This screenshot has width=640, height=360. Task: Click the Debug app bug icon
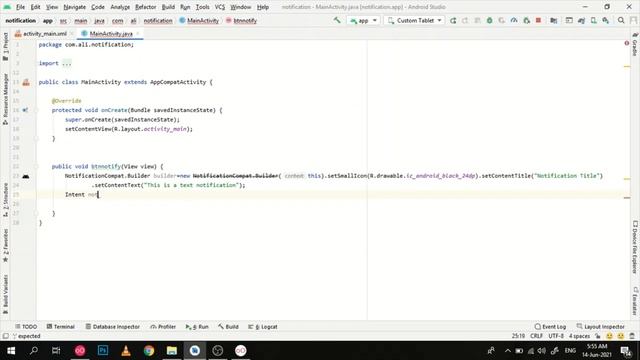(x=489, y=20)
